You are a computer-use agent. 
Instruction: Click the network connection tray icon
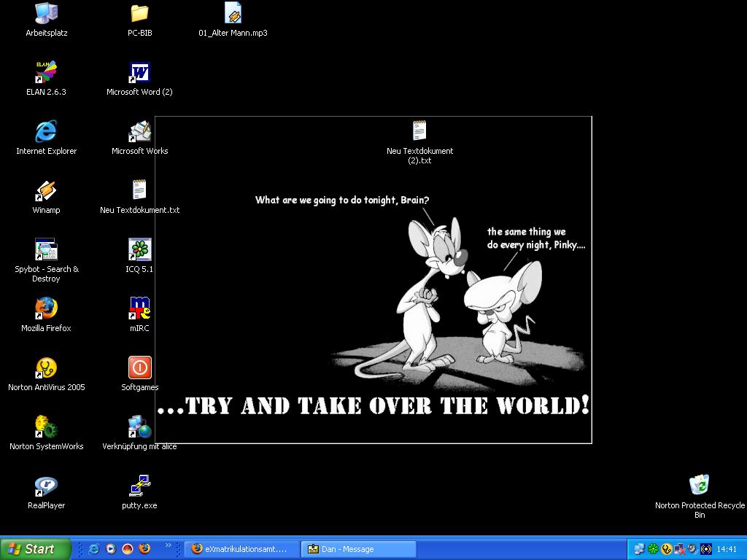coord(639,549)
